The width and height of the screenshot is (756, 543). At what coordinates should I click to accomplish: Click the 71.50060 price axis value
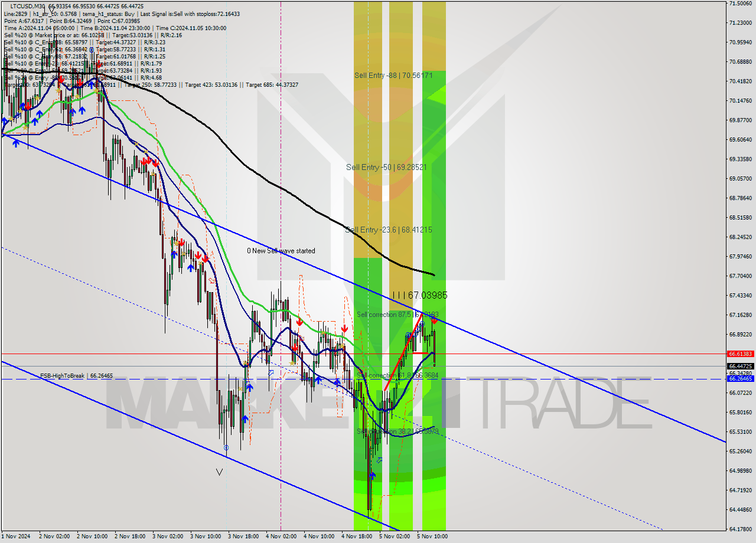740,4
